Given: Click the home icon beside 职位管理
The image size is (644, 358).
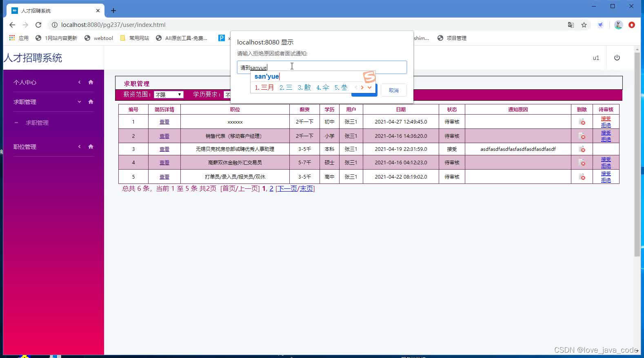Looking at the screenshot, I should (x=91, y=147).
